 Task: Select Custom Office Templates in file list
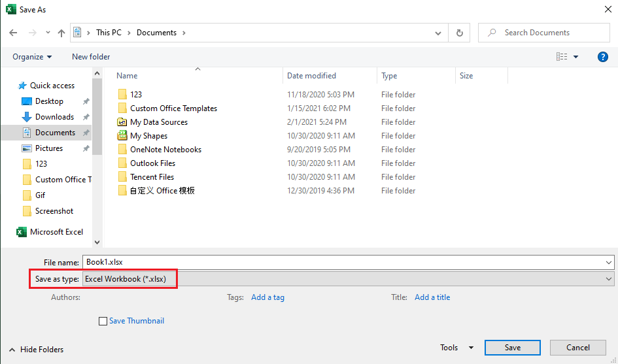pos(167,108)
